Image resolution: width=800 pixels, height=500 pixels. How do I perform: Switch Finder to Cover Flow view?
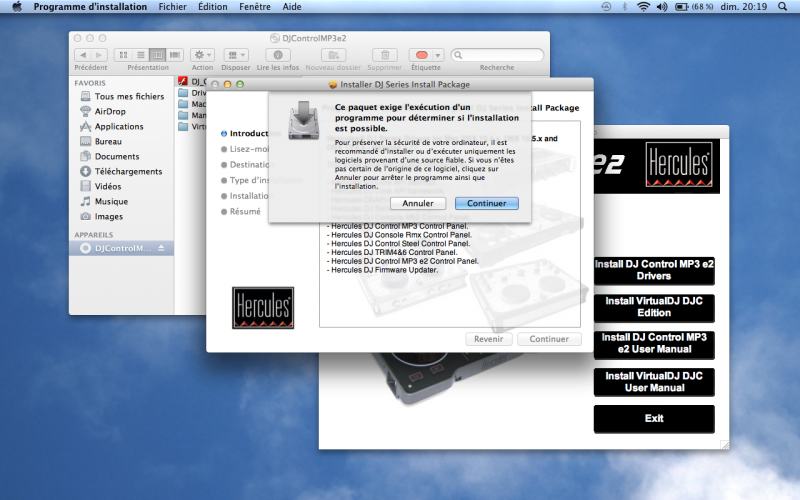click(175, 55)
